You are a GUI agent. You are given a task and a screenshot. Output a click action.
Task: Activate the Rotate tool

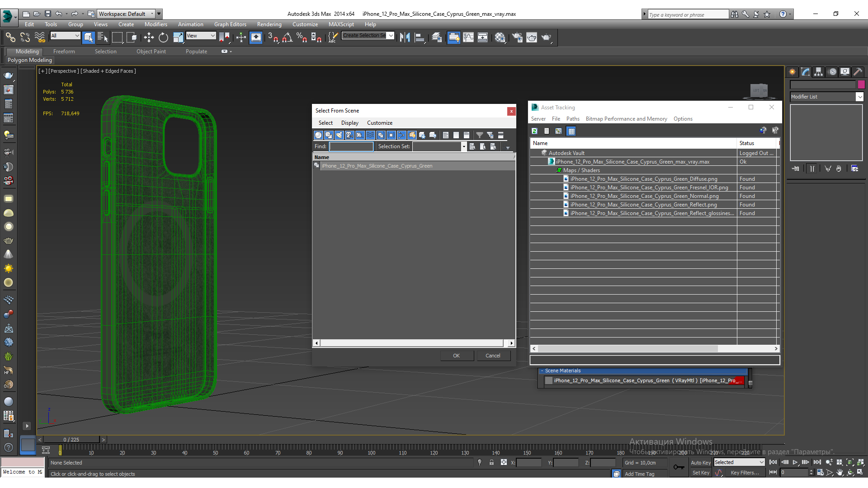point(163,38)
